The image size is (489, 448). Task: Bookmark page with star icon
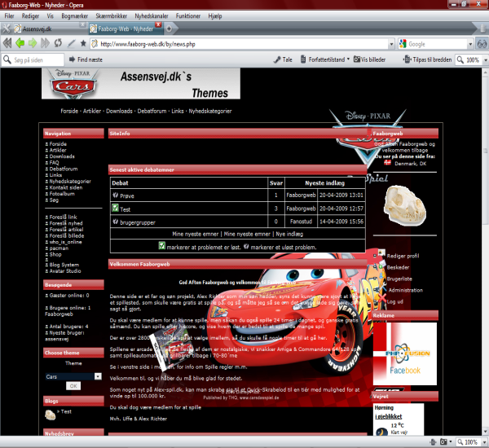point(83,43)
